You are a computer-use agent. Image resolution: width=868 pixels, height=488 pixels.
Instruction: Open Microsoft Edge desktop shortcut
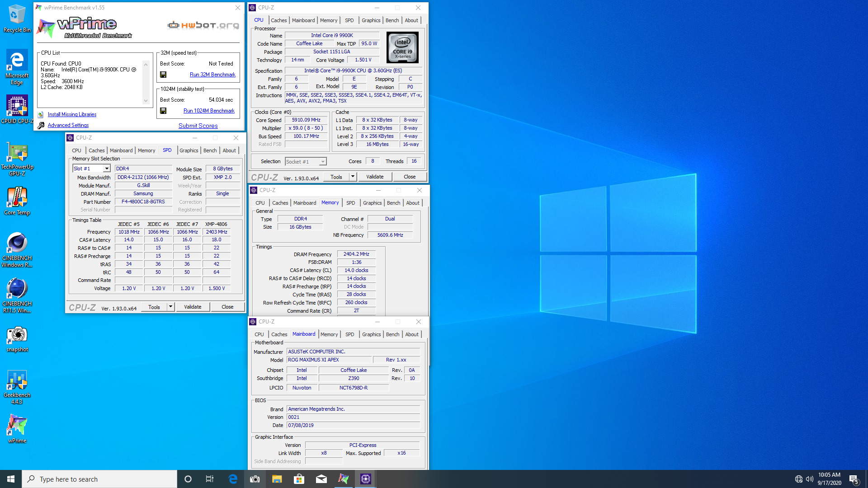(17, 67)
